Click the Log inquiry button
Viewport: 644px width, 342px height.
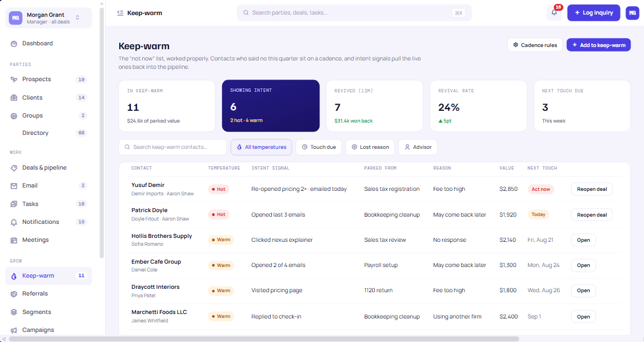(x=594, y=13)
